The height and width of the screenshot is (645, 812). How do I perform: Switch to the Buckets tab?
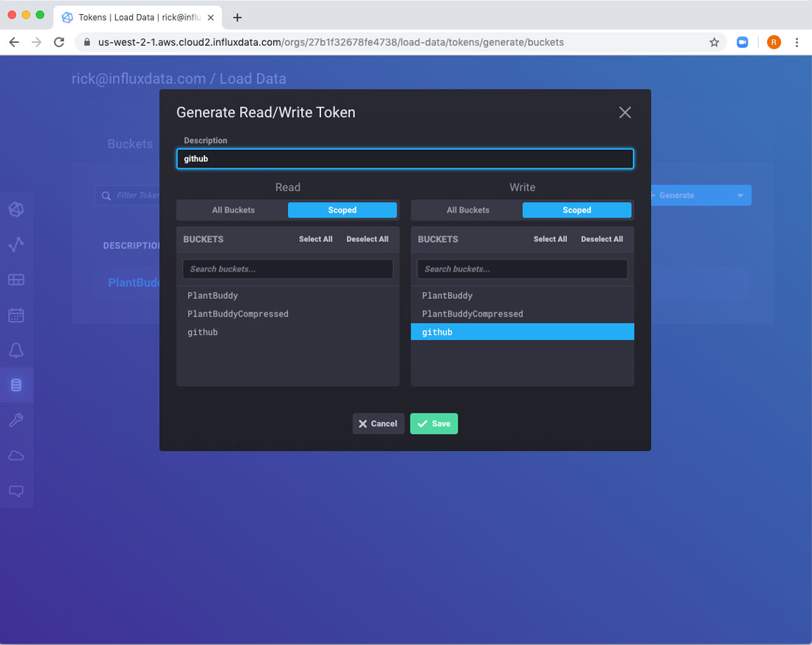coord(130,144)
